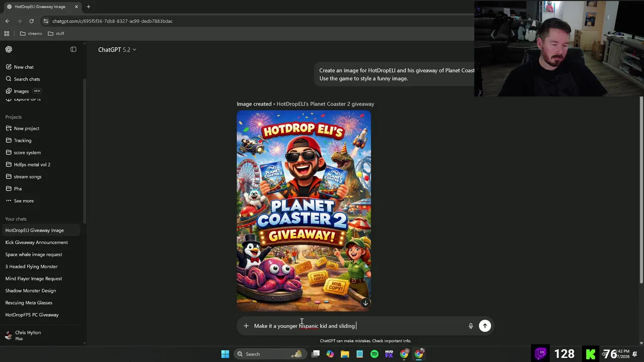Click into the message input field
644x362 pixels.
[357, 326]
